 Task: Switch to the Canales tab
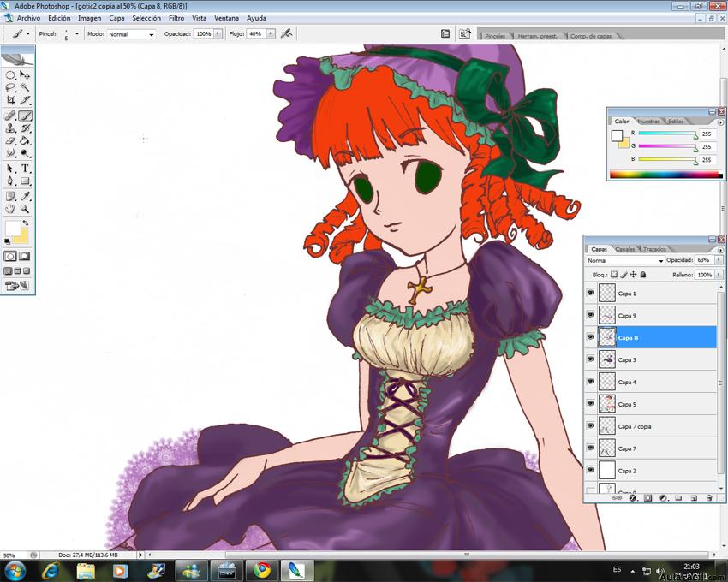pyautogui.click(x=625, y=249)
